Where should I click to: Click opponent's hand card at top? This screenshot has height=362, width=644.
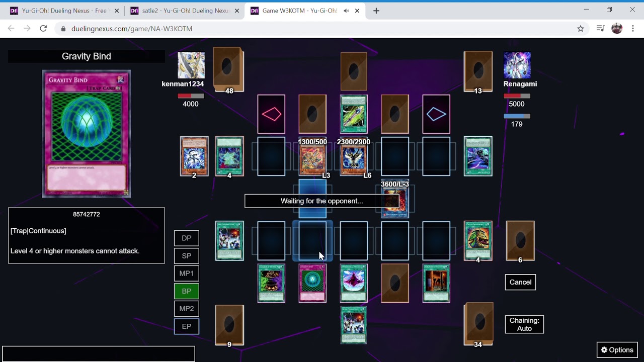pyautogui.click(x=354, y=71)
